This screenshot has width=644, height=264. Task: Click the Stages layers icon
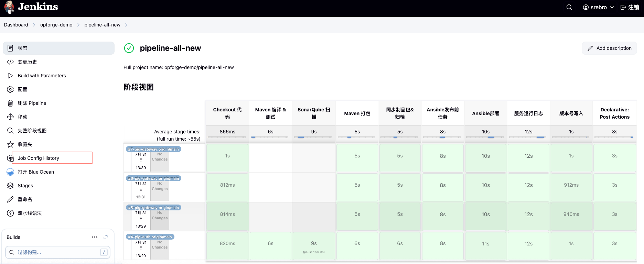pos(10,186)
